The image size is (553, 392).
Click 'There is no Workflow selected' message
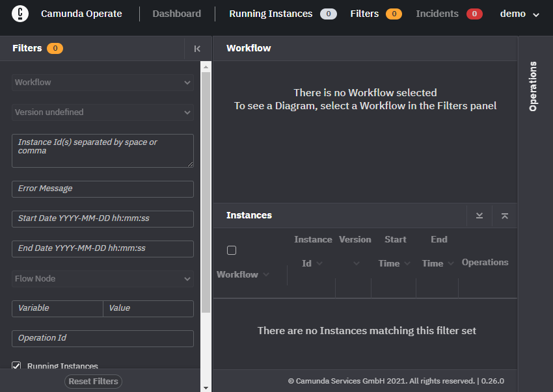point(366,93)
